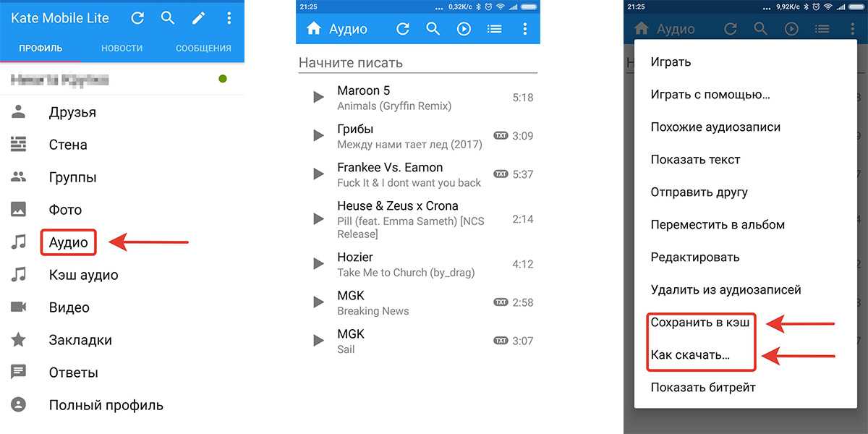
Task: Switch to the НОВОСТИ tab
Action: [122, 48]
